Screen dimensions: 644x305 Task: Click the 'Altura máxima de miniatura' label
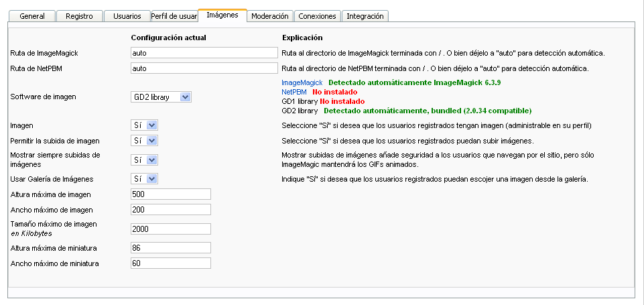tap(54, 248)
